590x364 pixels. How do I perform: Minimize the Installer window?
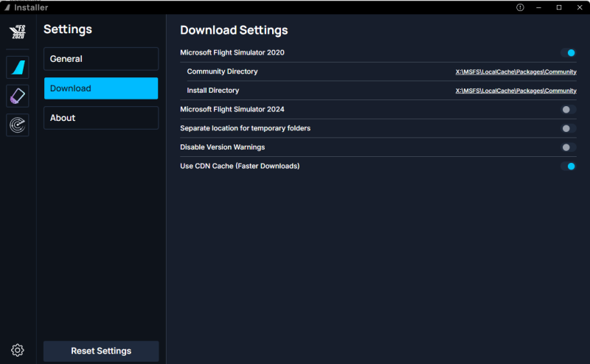(x=539, y=7)
